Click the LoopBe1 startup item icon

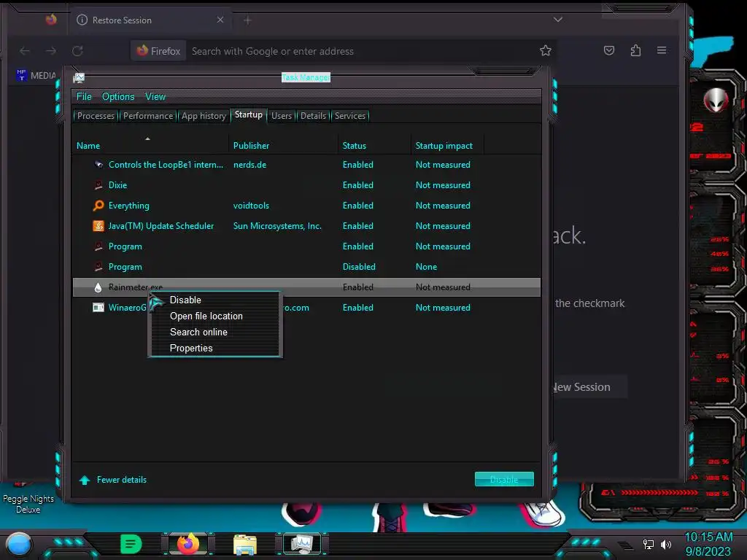98,165
